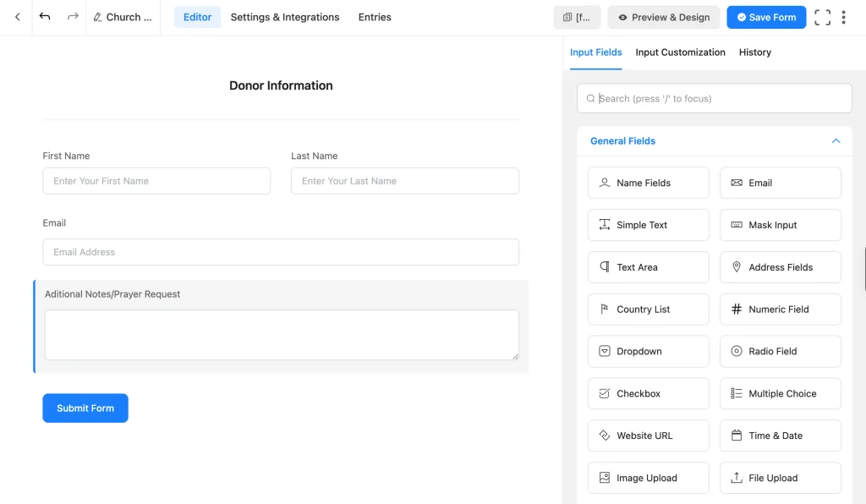Open the History tab
866x504 pixels.
pos(755,52)
